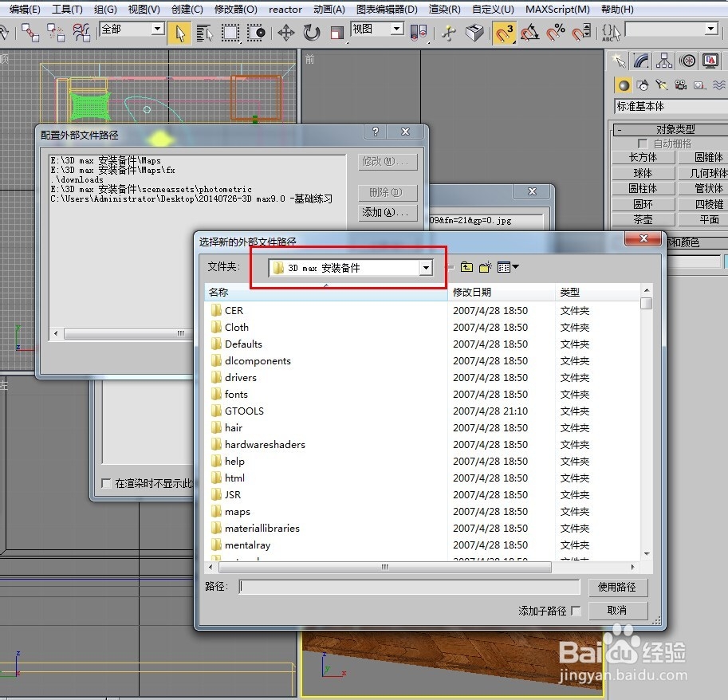
Task: Select the Cameras category icon
Action: click(681, 85)
